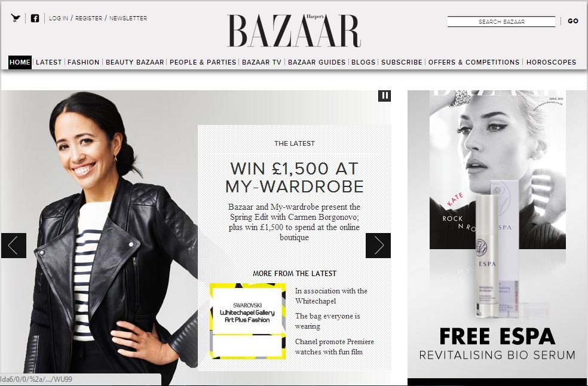This screenshot has width=588, height=386.
Task: Click the Harper's Bazaar logo
Action: [x=294, y=30]
